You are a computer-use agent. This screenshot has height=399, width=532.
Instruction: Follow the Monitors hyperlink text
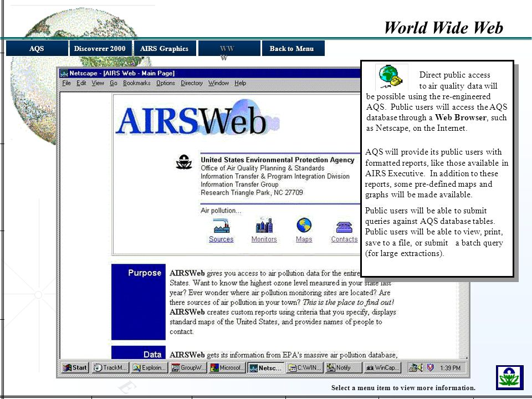(x=264, y=239)
